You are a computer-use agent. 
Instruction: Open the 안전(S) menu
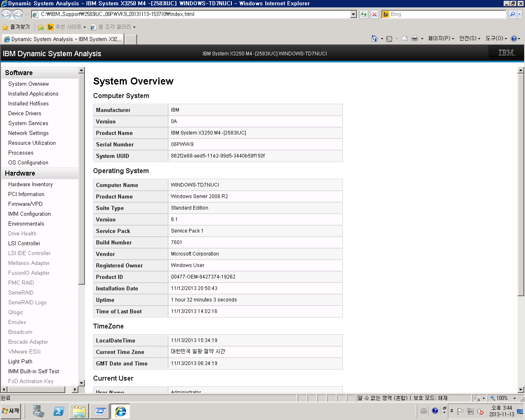470,39
